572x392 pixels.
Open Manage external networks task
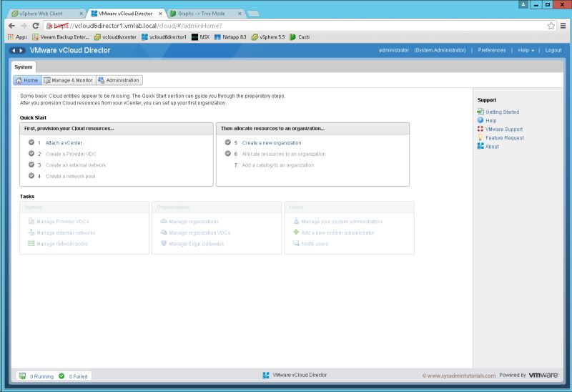click(62, 233)
